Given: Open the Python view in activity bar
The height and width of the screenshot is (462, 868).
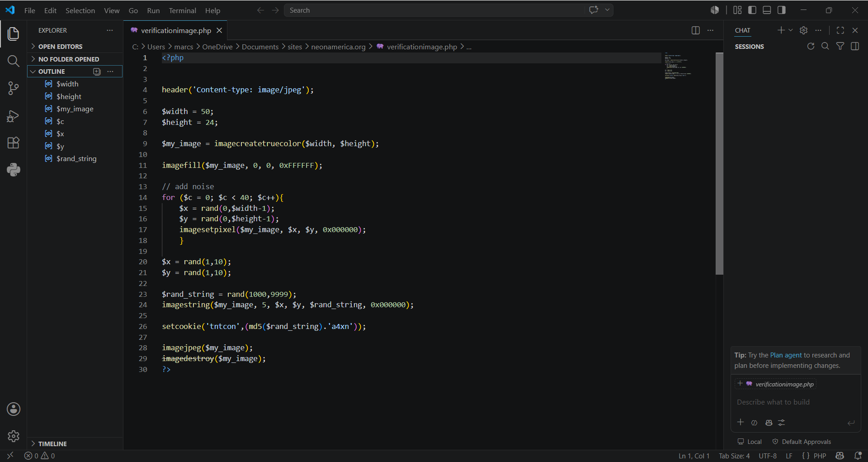Looking at the screenshot, I should 14,170.
